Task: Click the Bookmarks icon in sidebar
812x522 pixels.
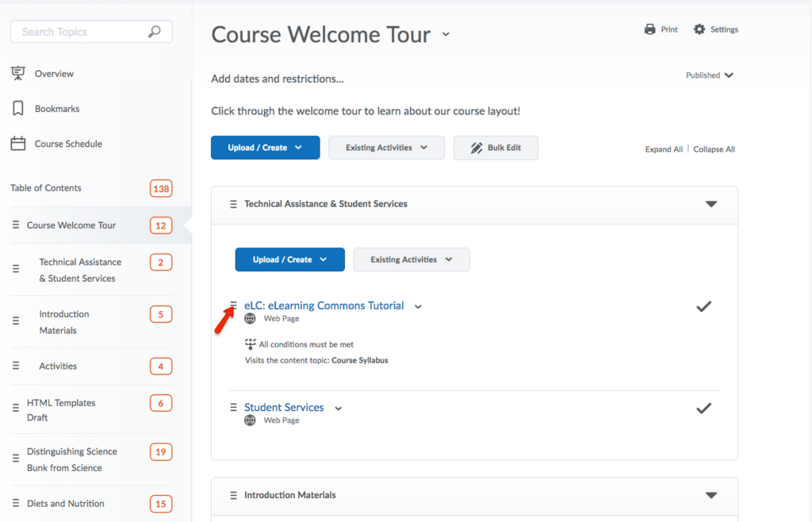Action: [x=17, y=109]
